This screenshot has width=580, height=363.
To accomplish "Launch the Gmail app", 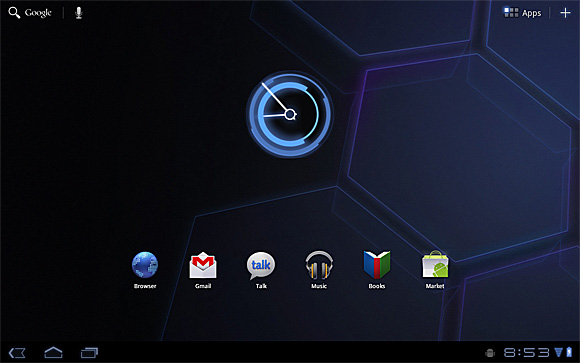I will (203, 269).
